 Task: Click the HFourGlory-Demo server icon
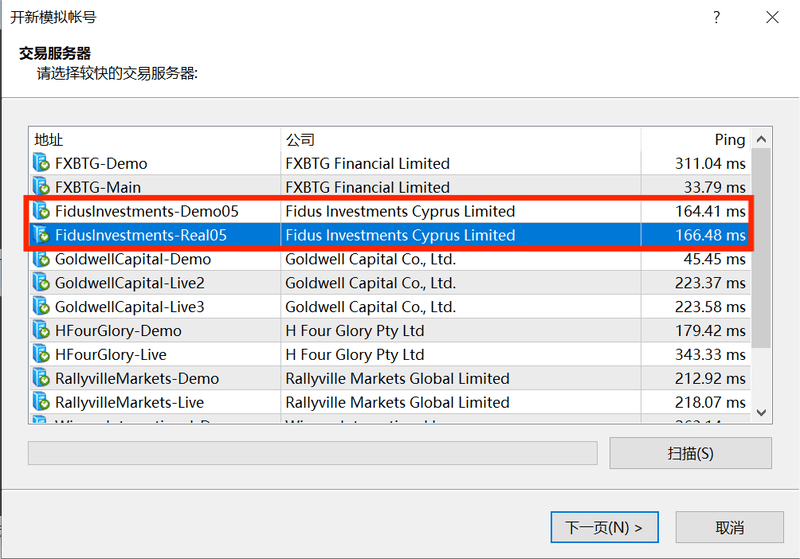tap(41, 331)
